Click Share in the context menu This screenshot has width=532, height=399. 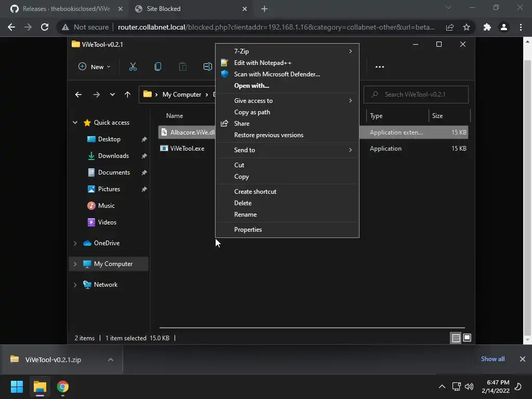(x=287, y=124)
